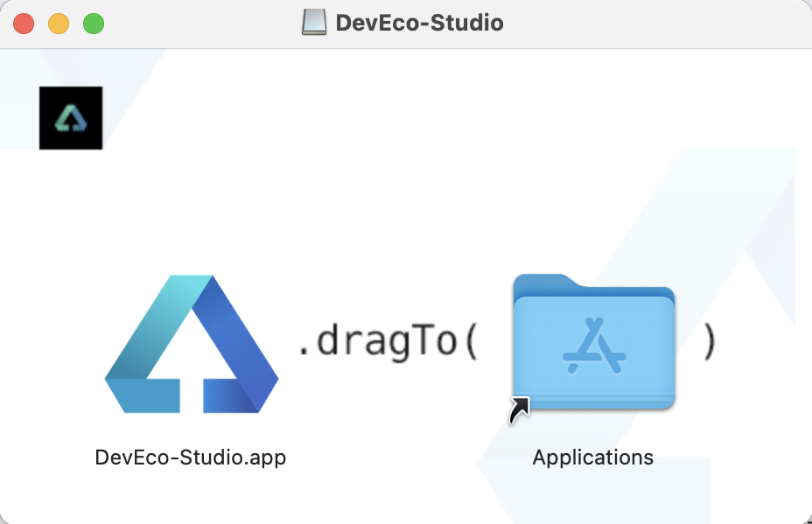Click the closing parenthesis after the Applications folder

710,343
